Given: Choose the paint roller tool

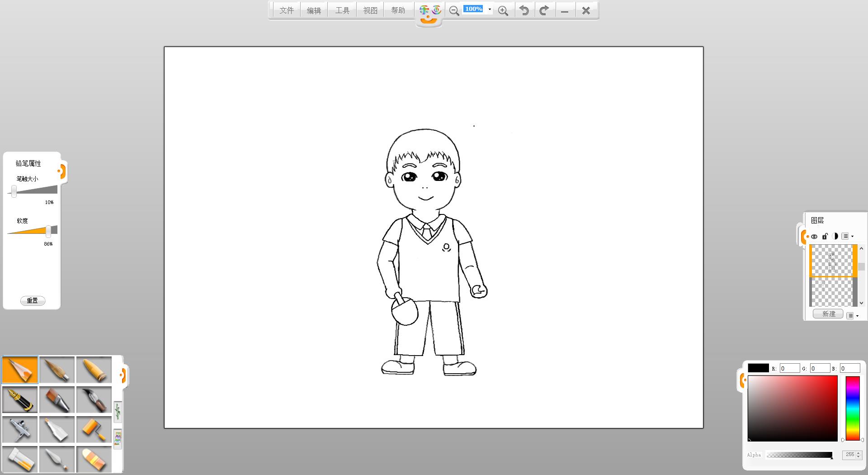Looking at the screenshot, I should 94,430.
